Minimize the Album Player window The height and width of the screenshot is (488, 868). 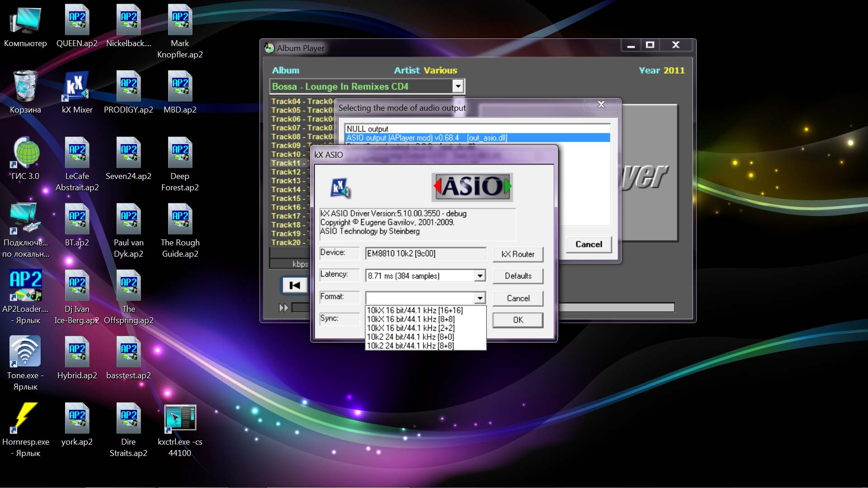tap(631, 45)
